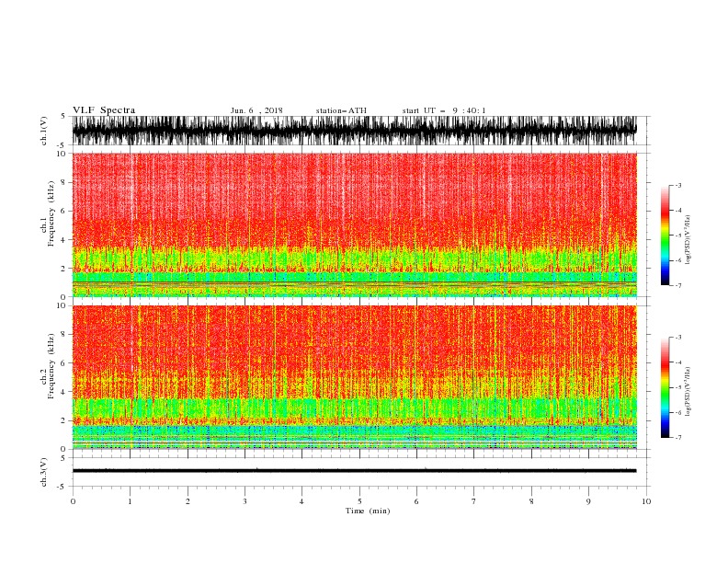The image size is (728, 563).
Task: Click time axis tick label '9'
Action: pos(588,501)
